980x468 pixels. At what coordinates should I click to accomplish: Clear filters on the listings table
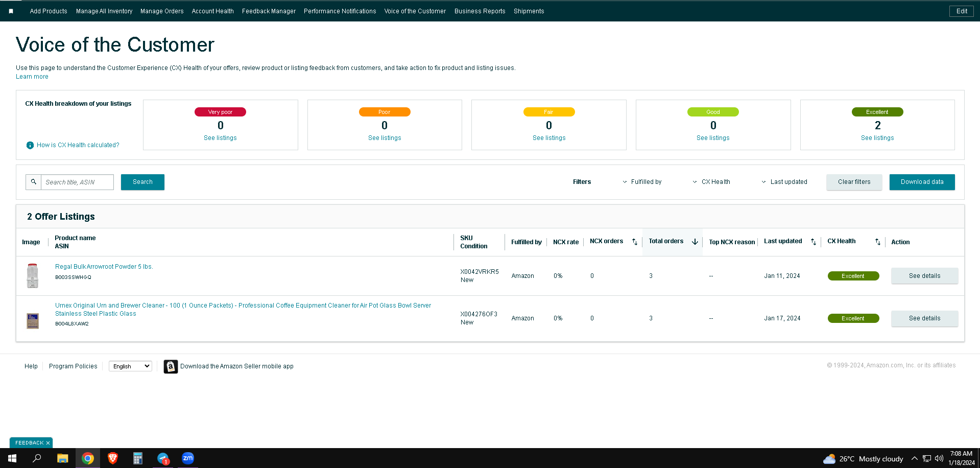(x=854, y=182)
